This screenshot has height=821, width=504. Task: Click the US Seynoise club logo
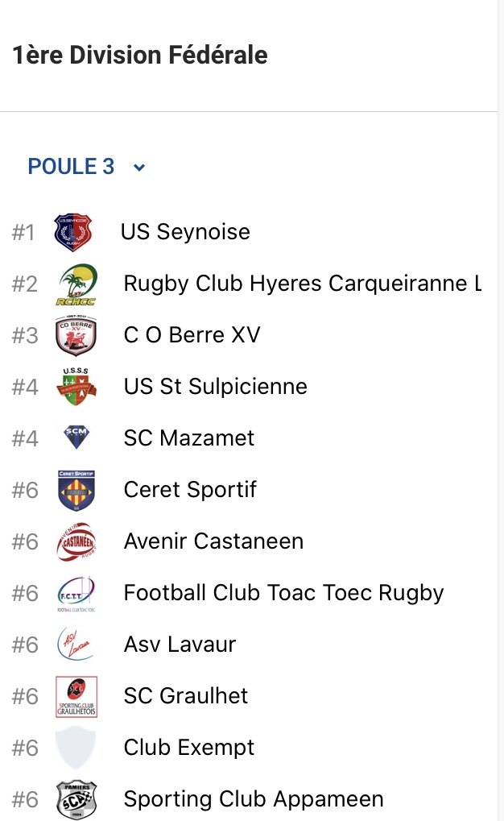(x=73, y=233)
